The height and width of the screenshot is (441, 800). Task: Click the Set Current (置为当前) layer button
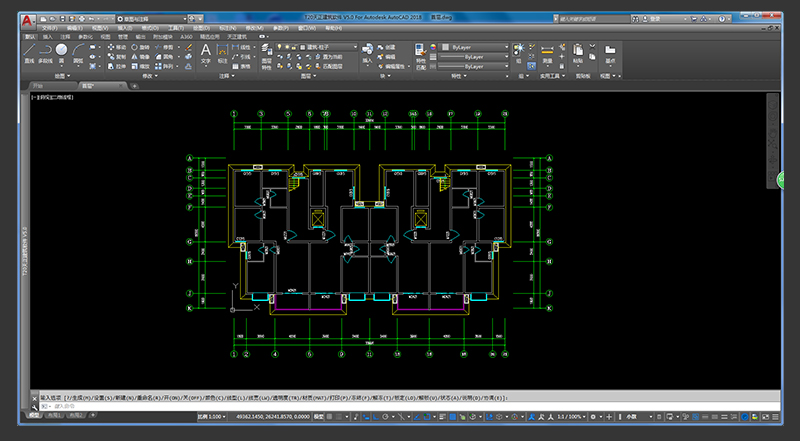click(x=328, y=57)
